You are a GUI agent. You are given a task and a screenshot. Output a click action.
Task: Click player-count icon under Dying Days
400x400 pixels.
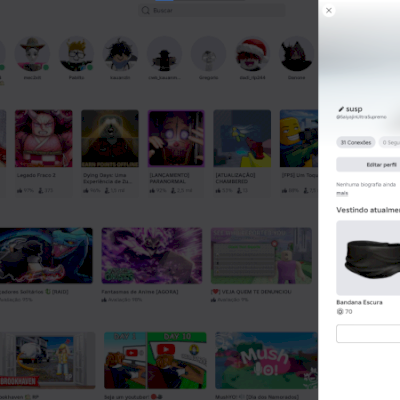point(107,190)
